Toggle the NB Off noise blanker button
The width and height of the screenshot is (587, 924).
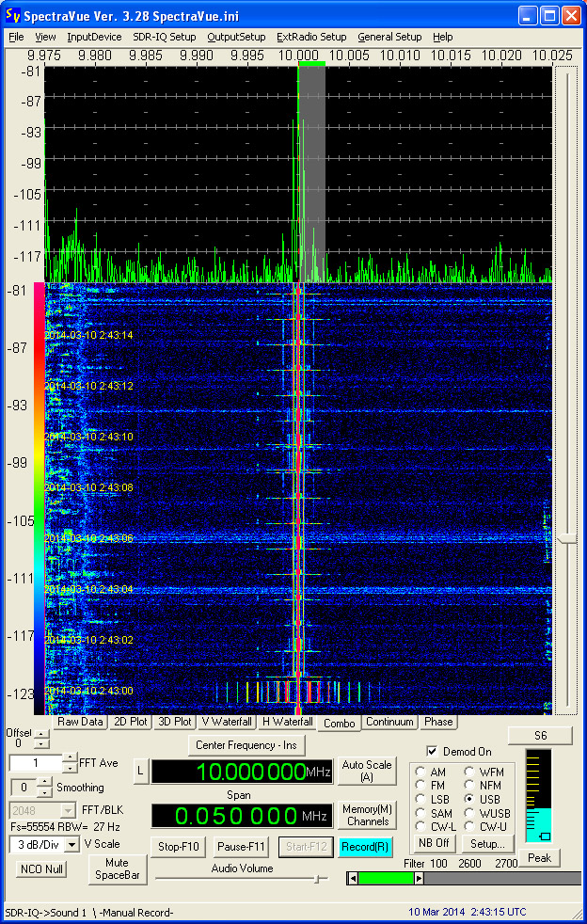(435, 843)
